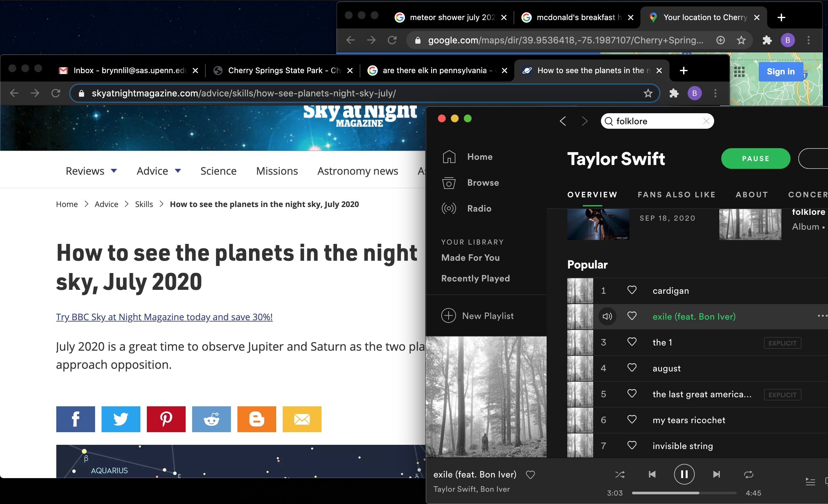Like the last great american dynasty

(x=632, y=393)
